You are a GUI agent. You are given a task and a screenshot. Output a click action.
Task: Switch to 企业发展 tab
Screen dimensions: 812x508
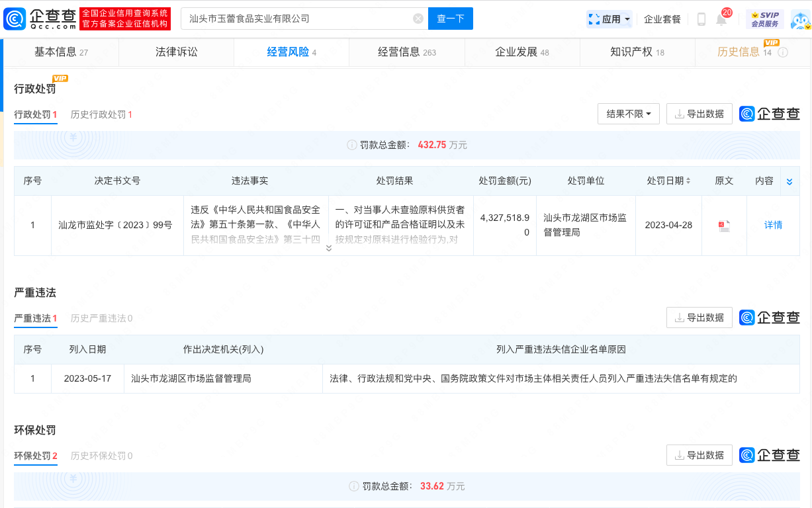(522, 52)
